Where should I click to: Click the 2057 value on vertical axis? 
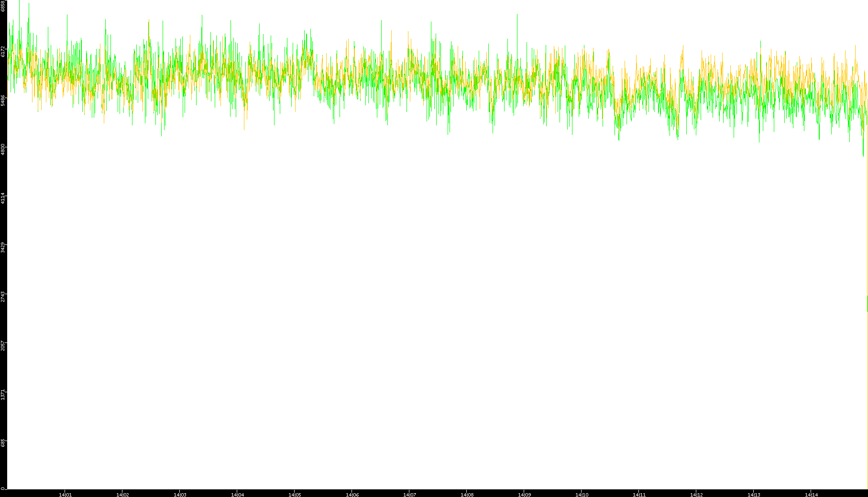point(3,345)
